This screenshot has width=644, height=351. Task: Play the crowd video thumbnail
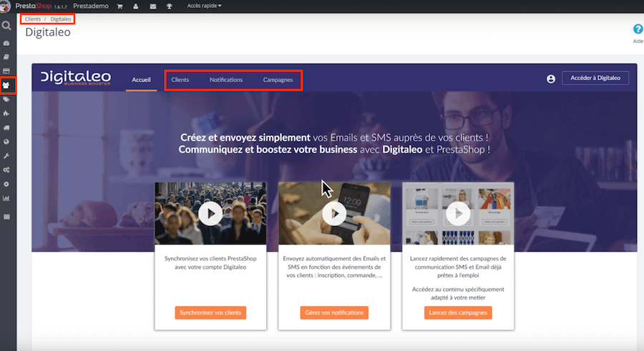tap(210, 213)
